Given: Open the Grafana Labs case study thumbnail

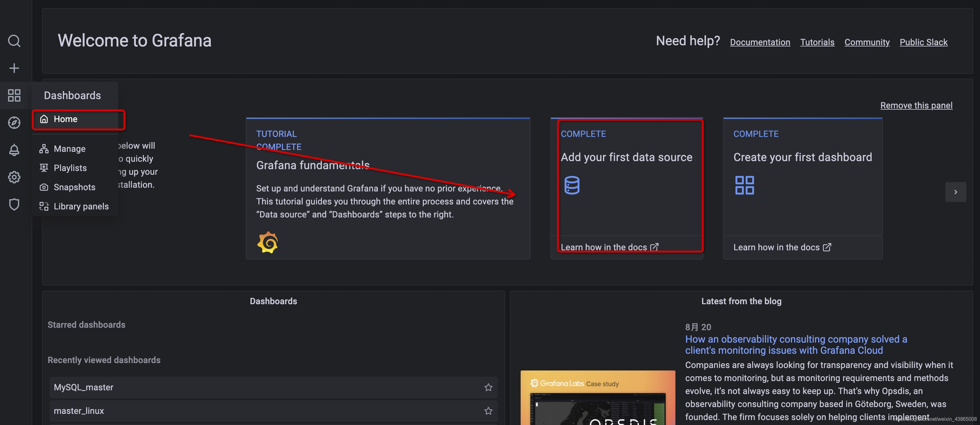Looking at the screenshot, I should coord(598,397).
